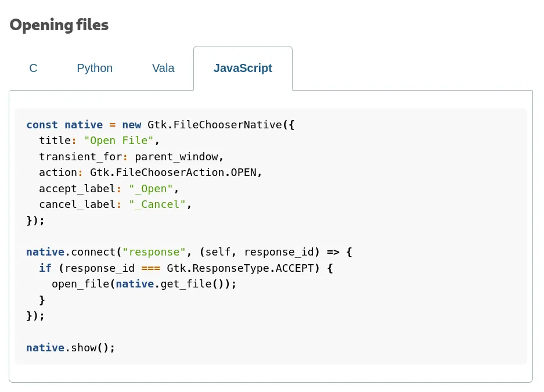544x392 pixels.
Task: Switch to the C tab
Action: (33, 68)
